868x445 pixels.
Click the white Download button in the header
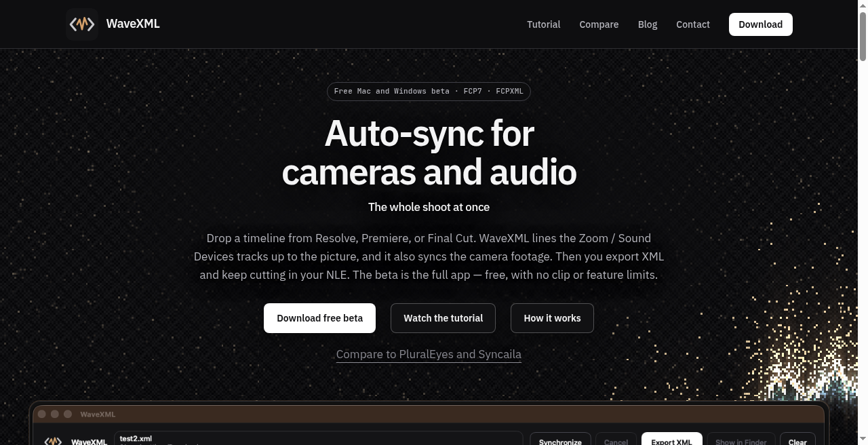coord(761,24)
